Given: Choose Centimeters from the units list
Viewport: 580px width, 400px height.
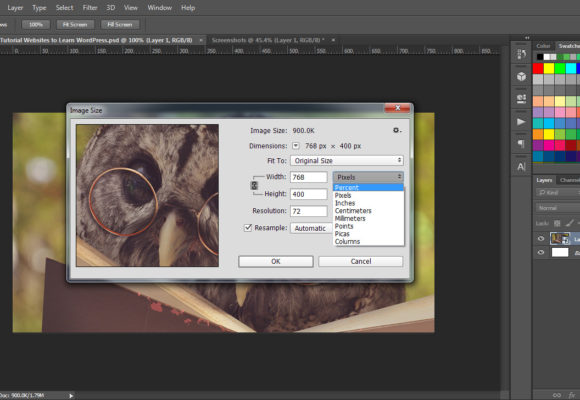Looking at the screenshot, I should pos(368,211).
